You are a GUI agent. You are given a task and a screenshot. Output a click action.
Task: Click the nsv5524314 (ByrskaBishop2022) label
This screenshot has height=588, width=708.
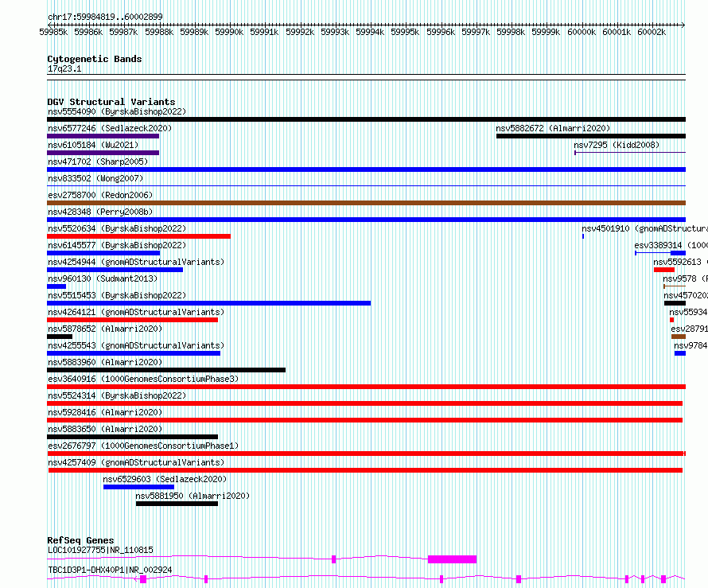point(117,395)
